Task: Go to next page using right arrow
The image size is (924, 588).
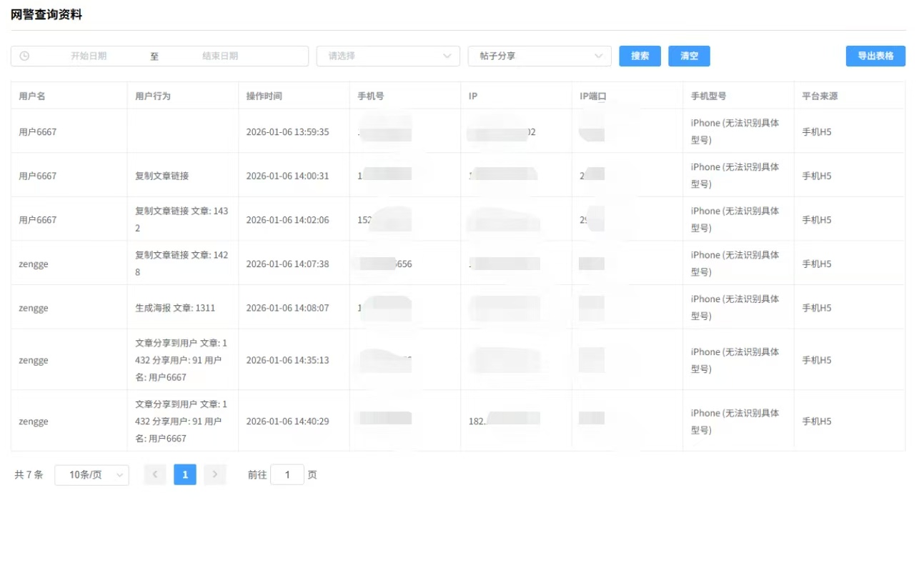Action: (x=214, y=474)
